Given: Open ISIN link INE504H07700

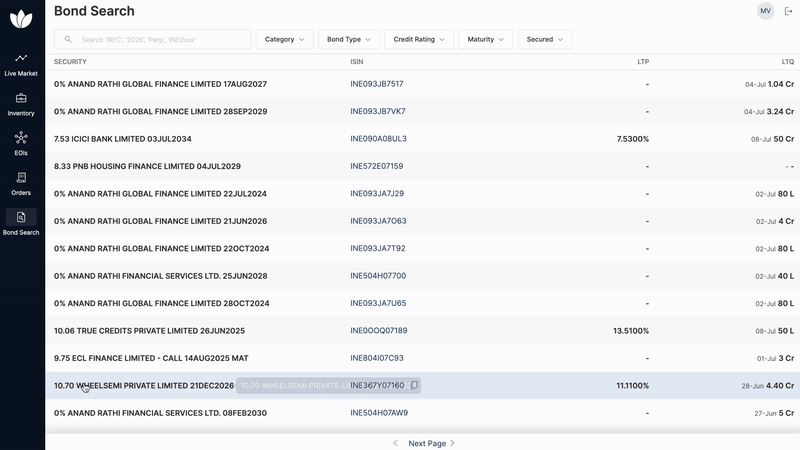Looking at the screenshot, I should point(378,276).
